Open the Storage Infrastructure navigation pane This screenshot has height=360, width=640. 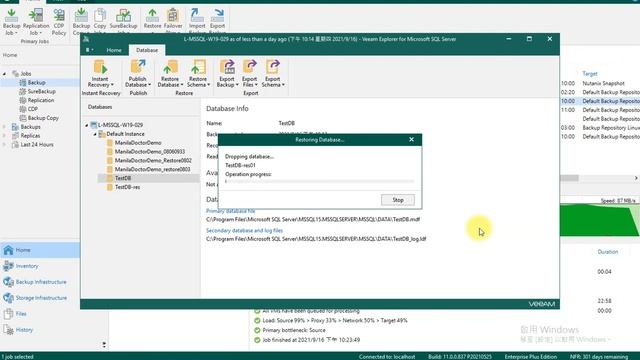point(40,298)
